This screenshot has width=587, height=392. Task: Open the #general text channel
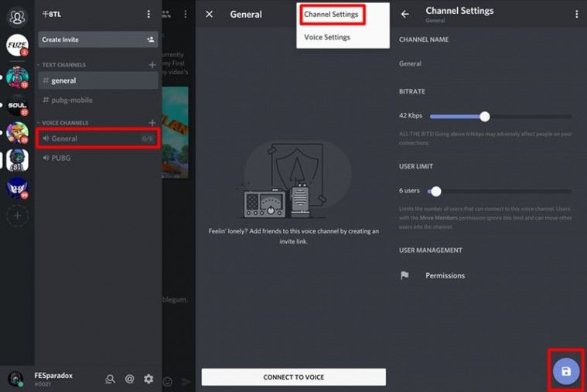pyautogui.click(x=98, y=80)
